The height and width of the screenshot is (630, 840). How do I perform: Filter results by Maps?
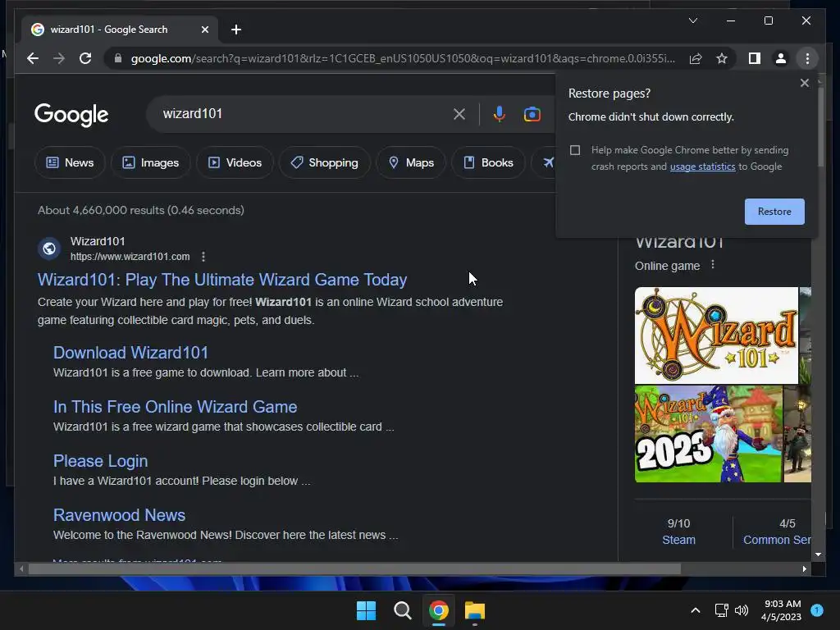click(411, 162)
